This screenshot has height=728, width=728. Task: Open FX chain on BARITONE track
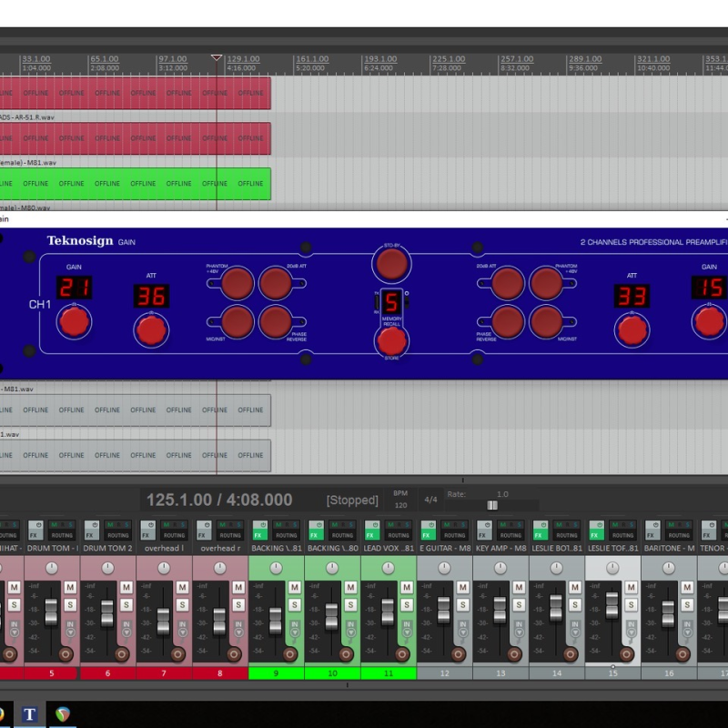[651, 535]
